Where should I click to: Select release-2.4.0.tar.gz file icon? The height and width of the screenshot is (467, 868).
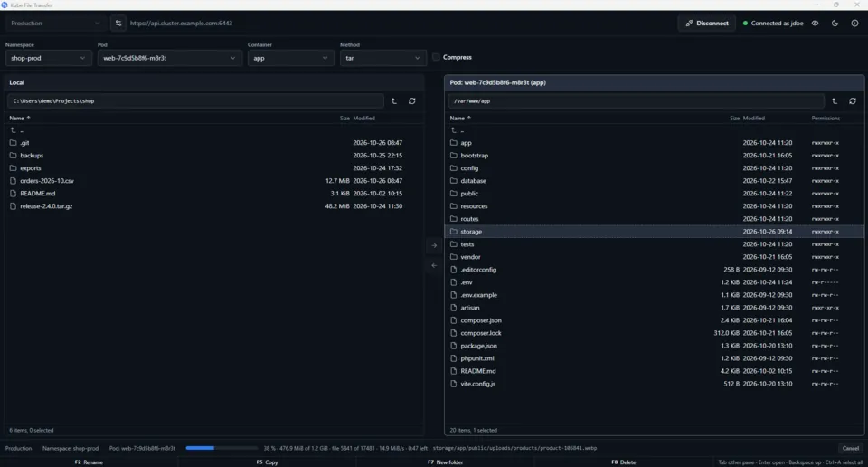click(13, 206)
